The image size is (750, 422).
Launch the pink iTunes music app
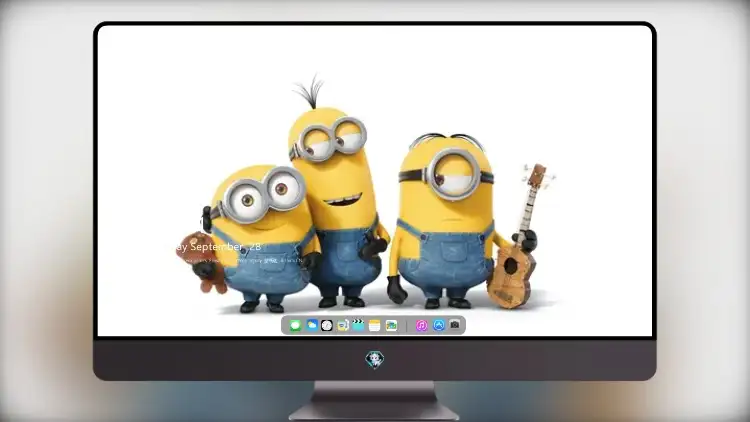(x=421, y=325)
